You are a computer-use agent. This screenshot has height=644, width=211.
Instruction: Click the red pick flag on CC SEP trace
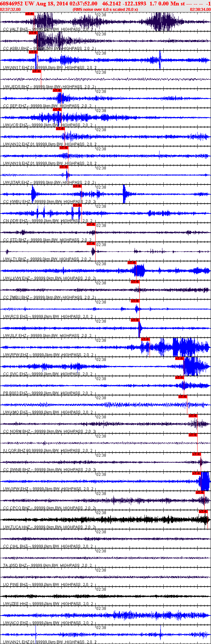[x=57, y=90]
